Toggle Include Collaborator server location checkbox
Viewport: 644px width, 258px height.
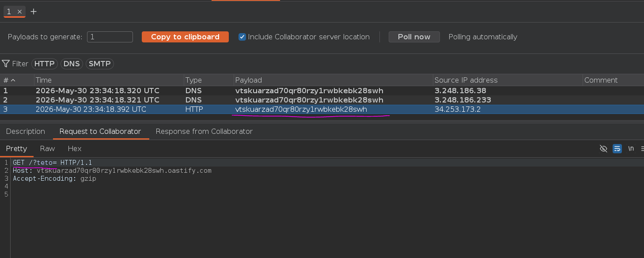(242, 37)
